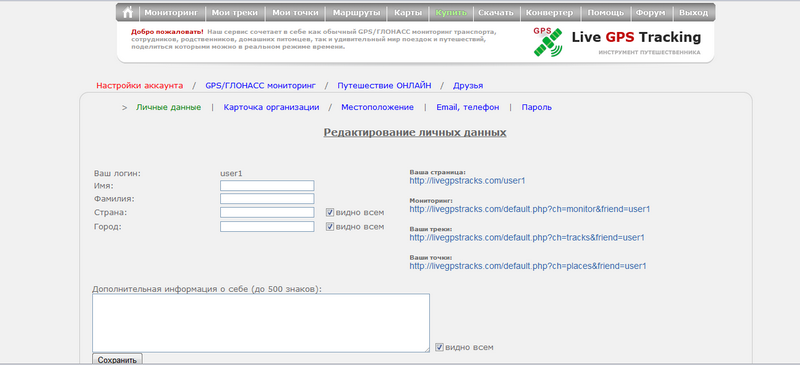Toggle 'видно всем' checkbox for Страна

[330, 212]
